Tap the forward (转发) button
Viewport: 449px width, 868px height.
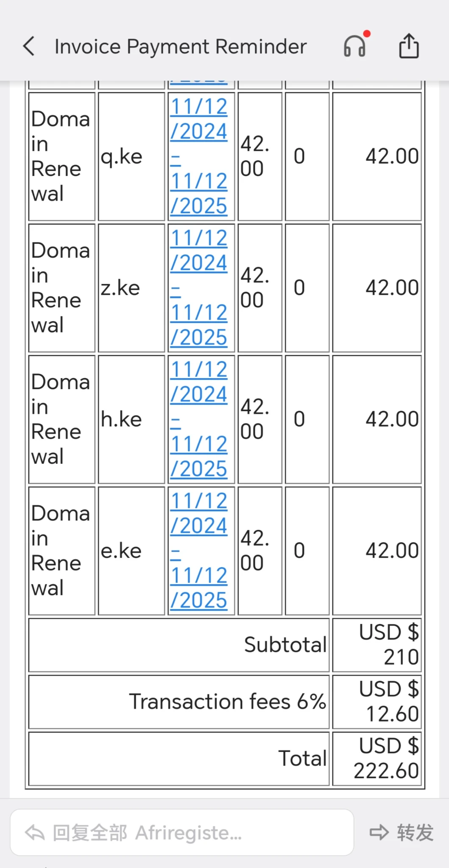coord(401,832)
